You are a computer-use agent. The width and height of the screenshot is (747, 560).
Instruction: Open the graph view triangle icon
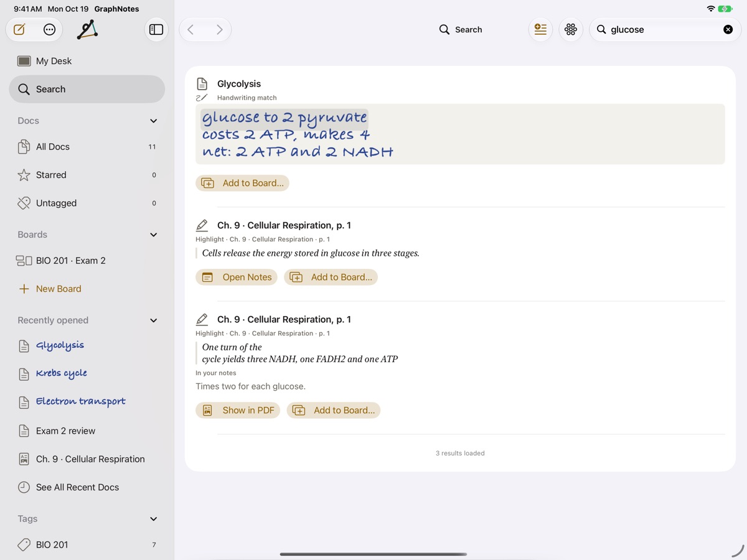pos(88,29)
